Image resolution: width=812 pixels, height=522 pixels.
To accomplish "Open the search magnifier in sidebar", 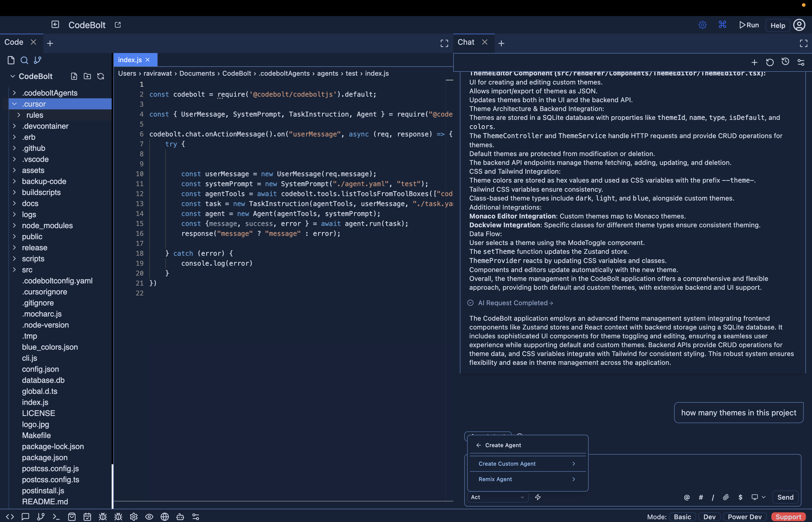I will 24,60.
